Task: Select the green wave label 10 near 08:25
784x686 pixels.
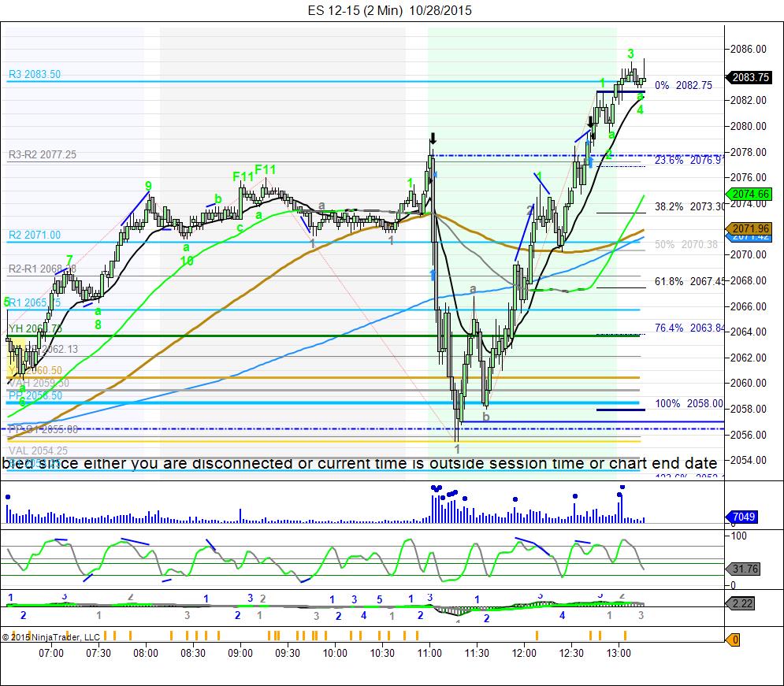Action: pos(187,261)
